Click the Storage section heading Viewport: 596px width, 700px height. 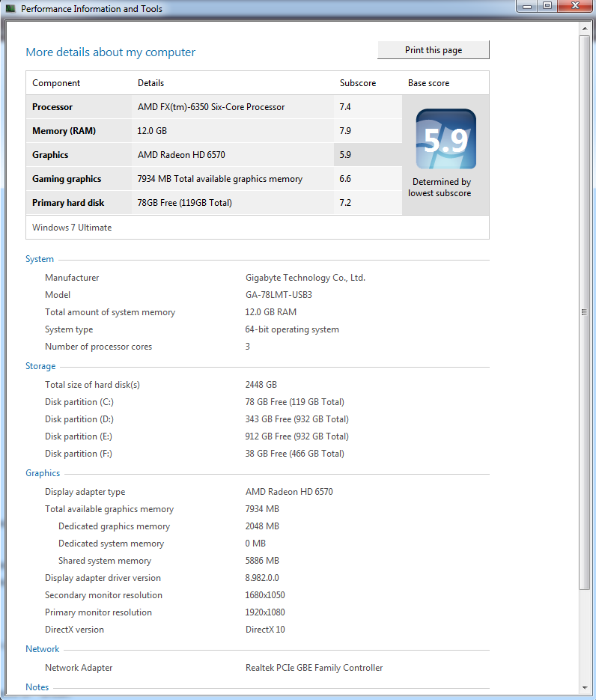(x=40, y=366)
